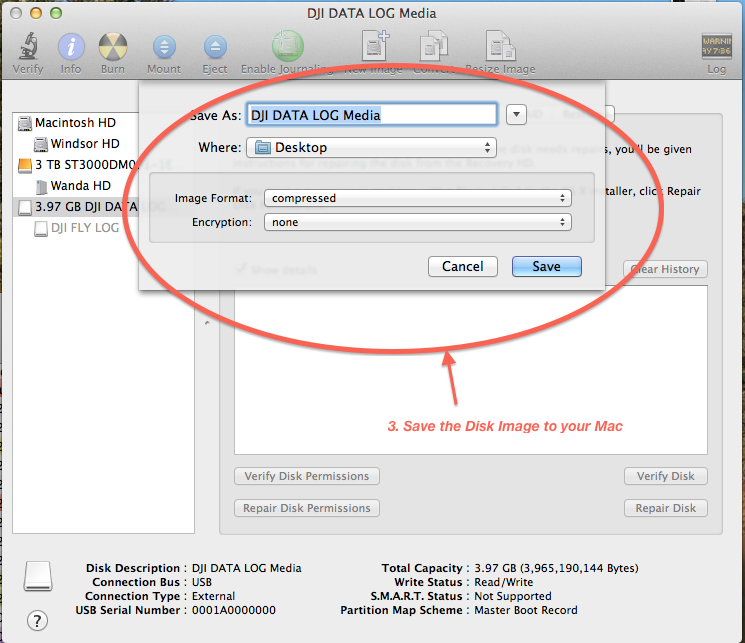This screenshot has width=745, height=643.
Task: Click the Total Capacity 3.97 GB value
Action: 556,568
